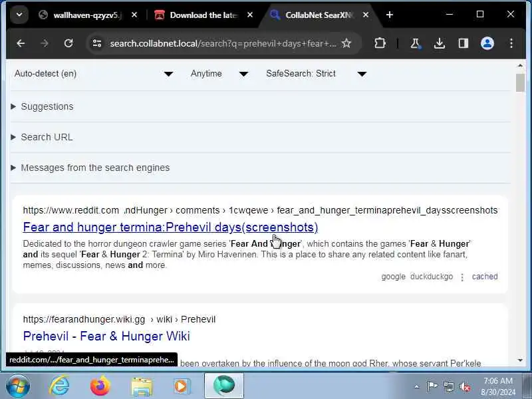This screenshot has height=399, width=532.
Task: Reload the current page
Action: (x=68, y=43)
